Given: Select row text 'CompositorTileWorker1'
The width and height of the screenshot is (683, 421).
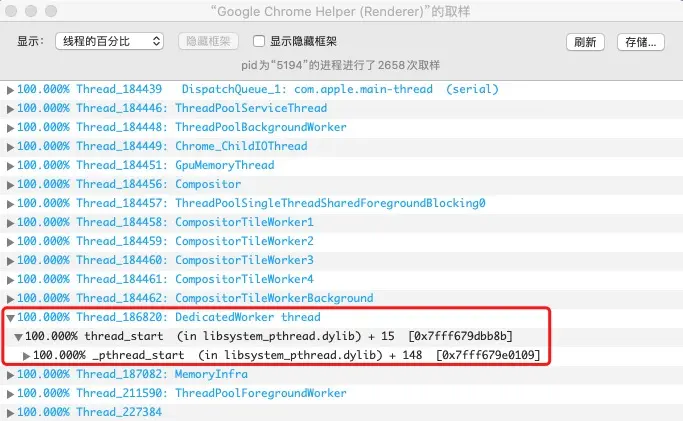Looking at the screenshot, I should (x=244, y=222).
